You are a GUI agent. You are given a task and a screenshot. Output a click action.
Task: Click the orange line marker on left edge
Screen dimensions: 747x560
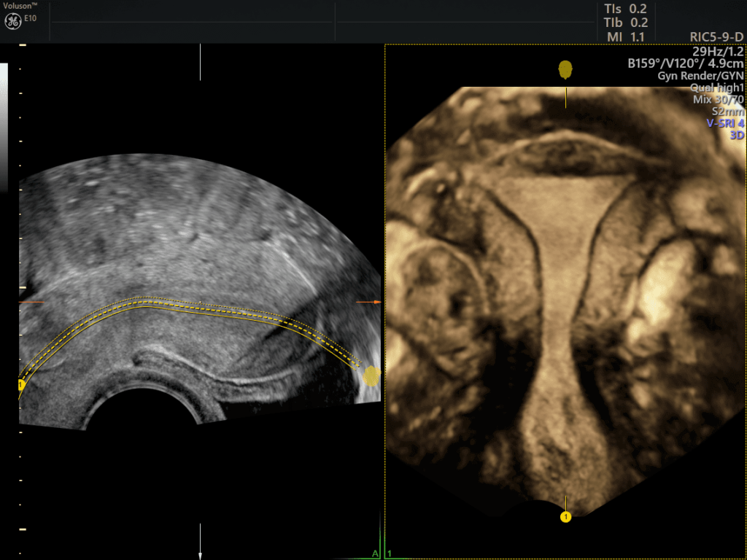[32, 302]
